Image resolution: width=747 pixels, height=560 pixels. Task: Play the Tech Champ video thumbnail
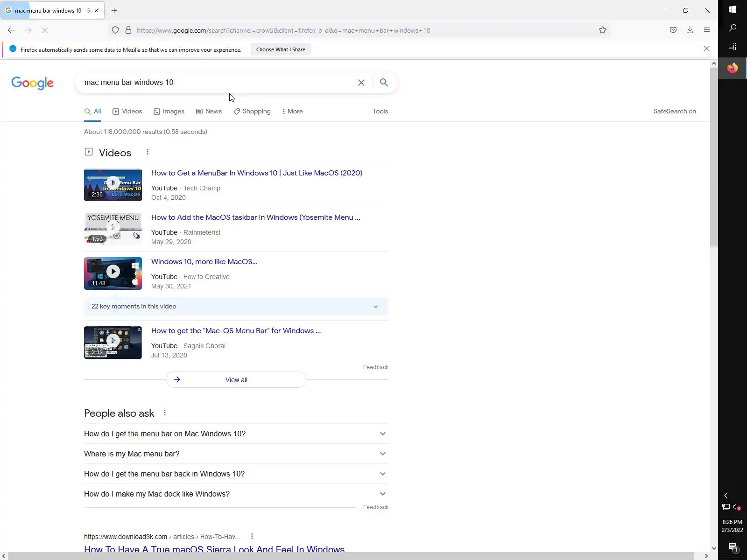point(113,185)
